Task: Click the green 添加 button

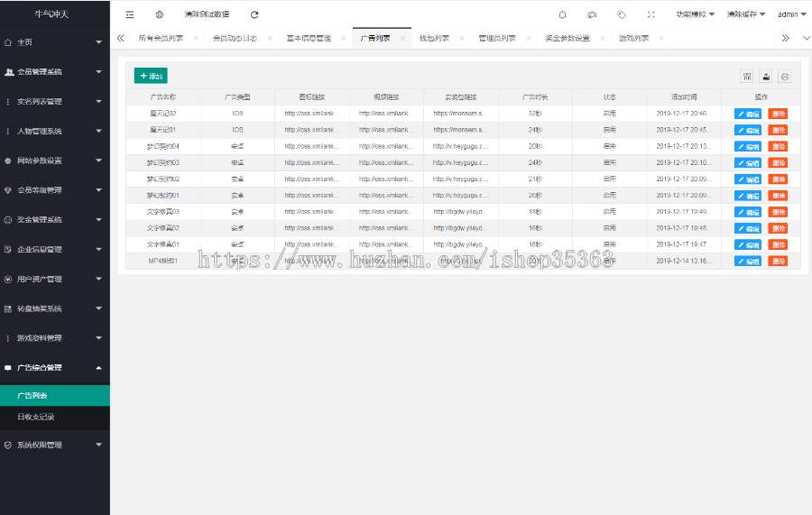Action: click(151, 77)
